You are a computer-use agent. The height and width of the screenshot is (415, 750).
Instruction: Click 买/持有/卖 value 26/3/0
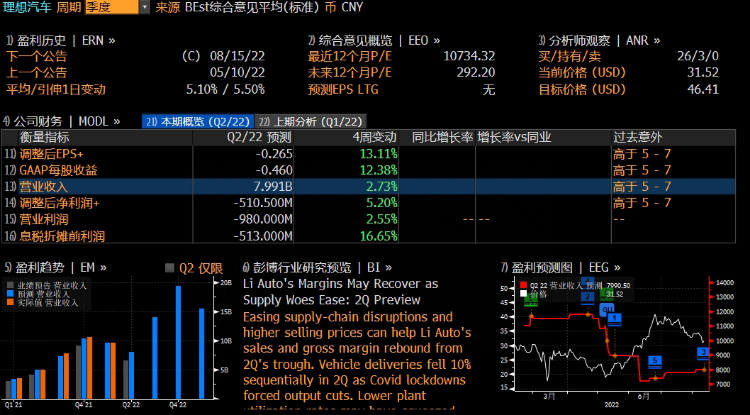coord(698,56)
